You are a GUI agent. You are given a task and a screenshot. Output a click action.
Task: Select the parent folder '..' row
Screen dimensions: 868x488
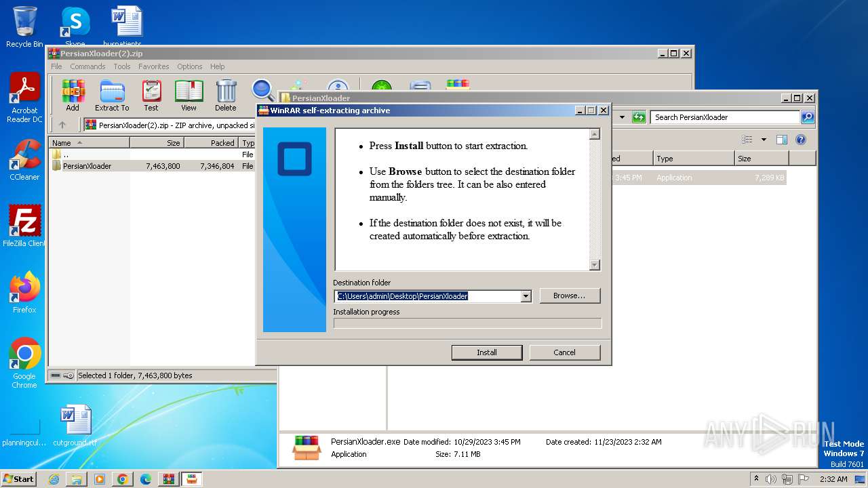point(153,155)
